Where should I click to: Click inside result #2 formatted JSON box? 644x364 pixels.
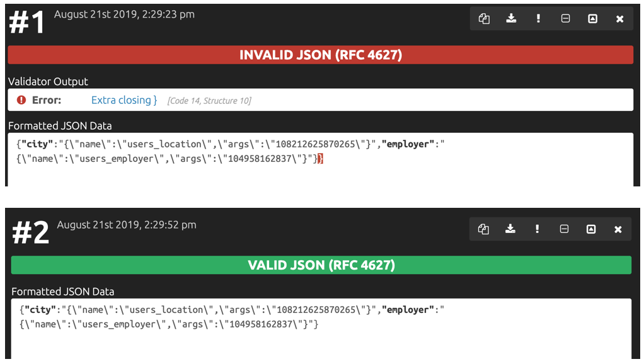click(x=321, y=328)
